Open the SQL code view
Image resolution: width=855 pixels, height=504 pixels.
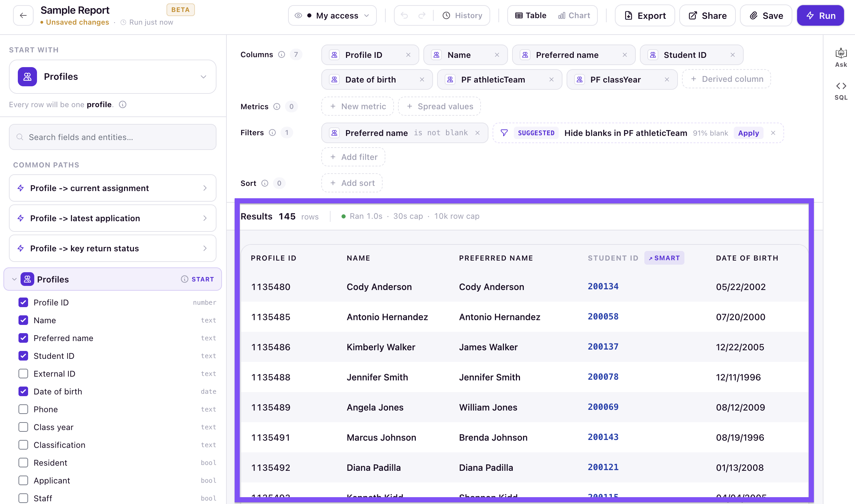tap(841, 90)
